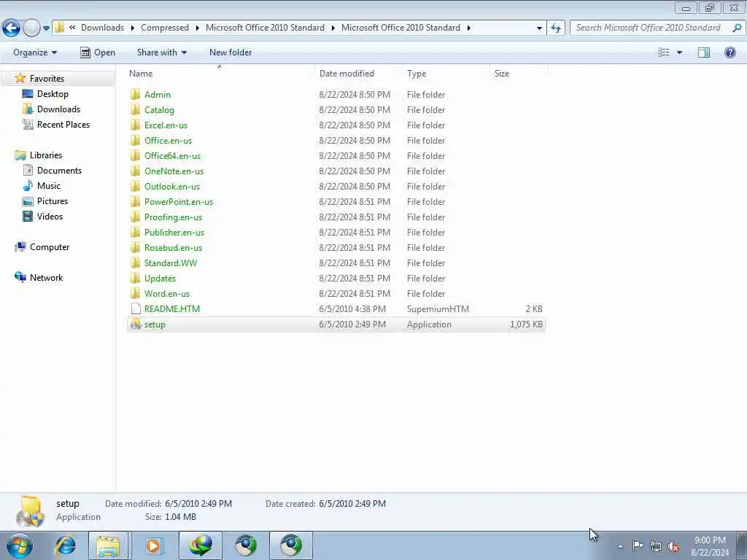Select the Outlook.en-us folder icon
Image resolution: width=747 pixels, height=560 pixels.
click(x=135, y=186)
